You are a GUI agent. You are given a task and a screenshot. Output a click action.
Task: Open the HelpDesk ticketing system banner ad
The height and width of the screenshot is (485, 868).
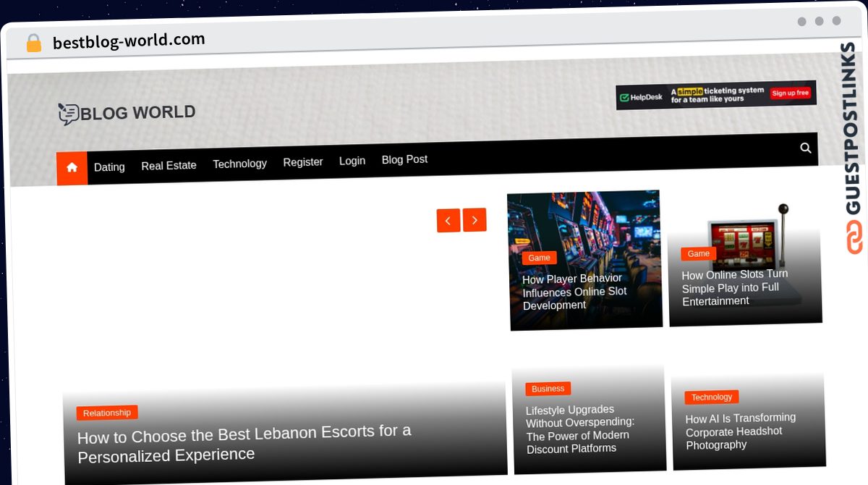(x=716, y=95)
